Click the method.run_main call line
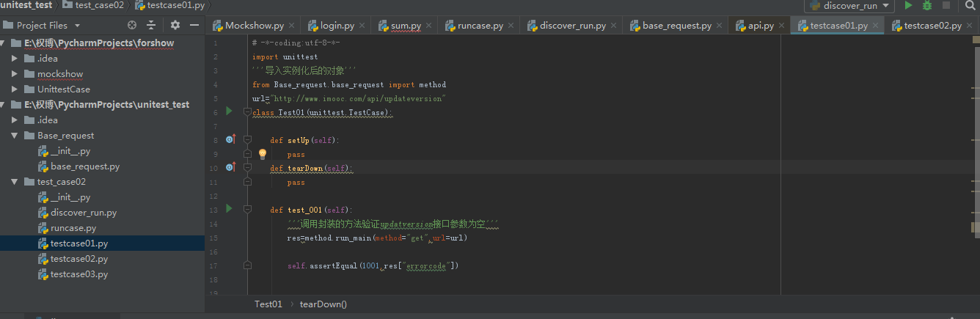The width and height of the screenshot is (980, 319). pyautogui.click(x=377, y=238)
